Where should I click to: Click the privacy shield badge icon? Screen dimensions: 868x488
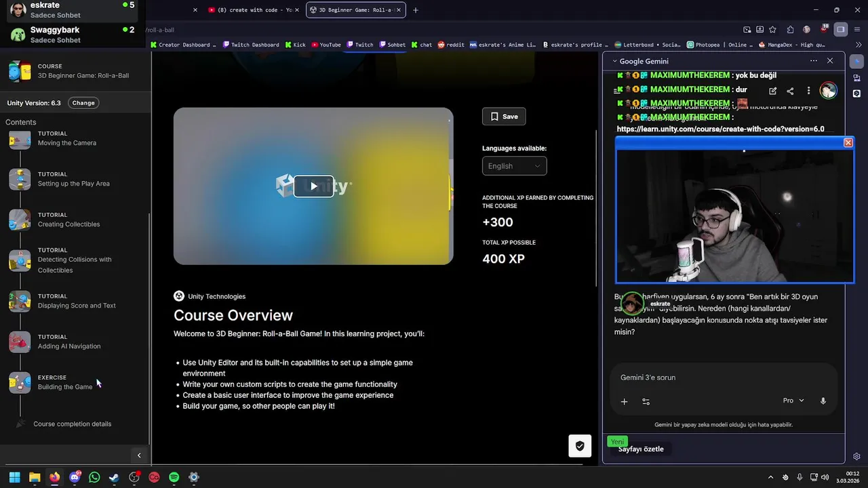tap(580, 446)
